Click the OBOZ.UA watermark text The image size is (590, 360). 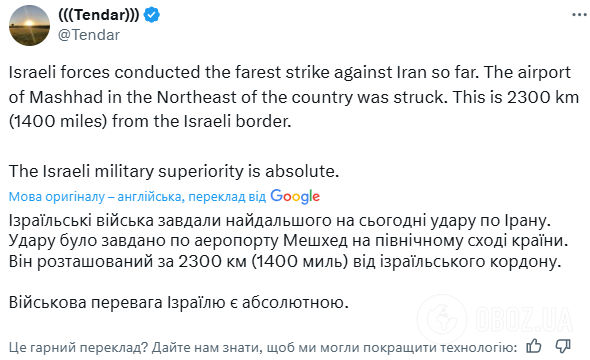tap(524, 319)
